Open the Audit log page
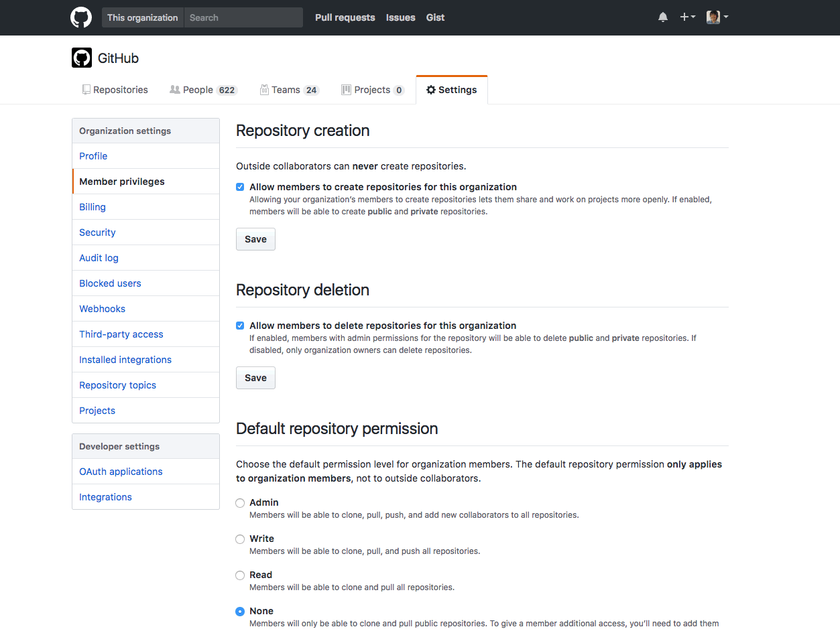The image size is (840, 629). pos(145,258)
